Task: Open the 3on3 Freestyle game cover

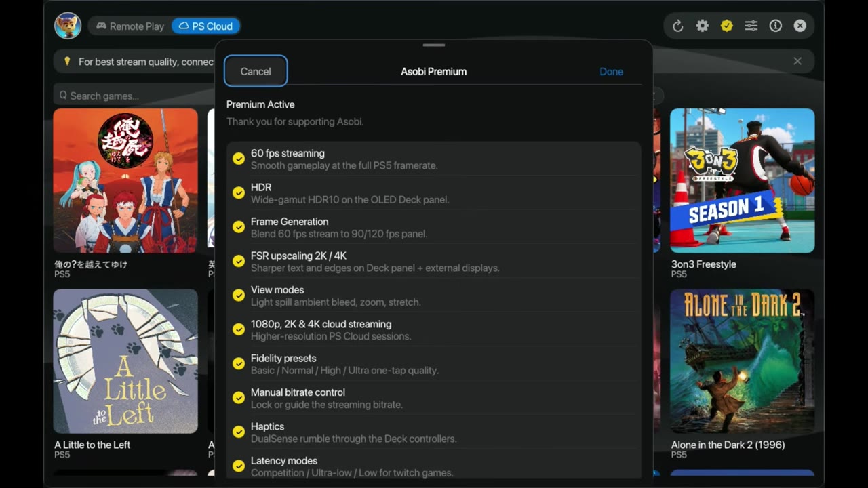Action: 743,180
